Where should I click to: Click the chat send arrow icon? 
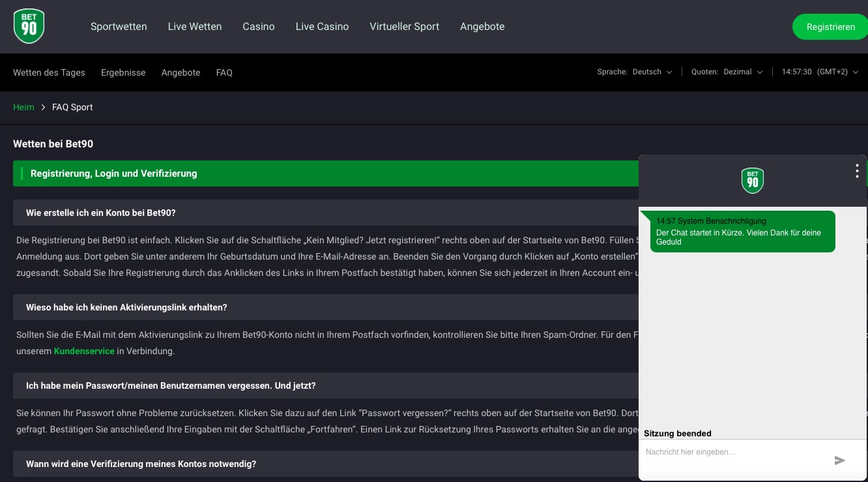[840, 460]
